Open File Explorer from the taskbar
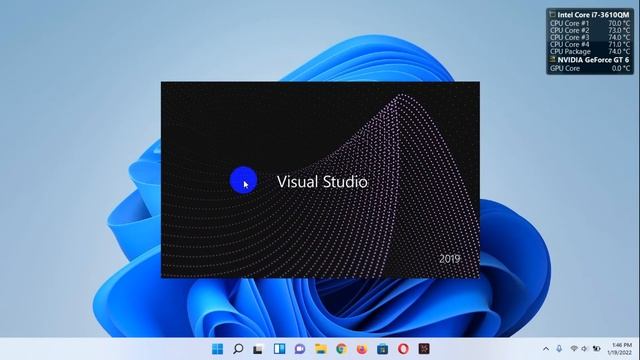 pos(321,349)
